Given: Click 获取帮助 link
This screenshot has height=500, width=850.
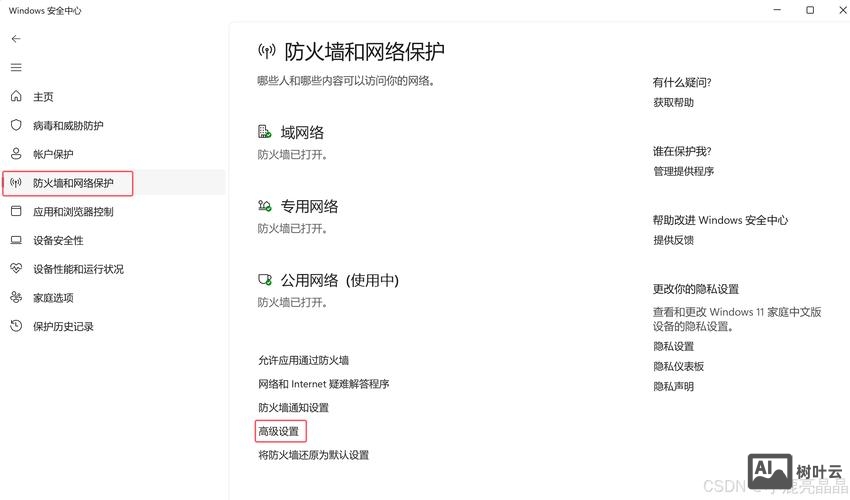Looking at the screenshot, I should pyautogui.click(x=673, y=102).
